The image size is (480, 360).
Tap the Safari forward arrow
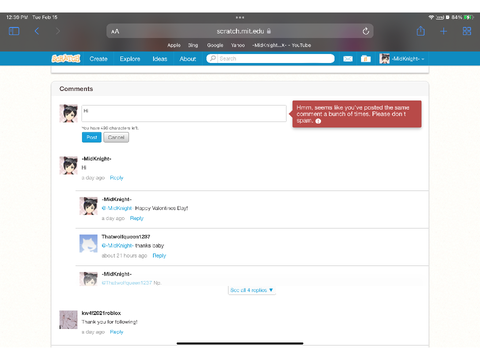point(58,31)
